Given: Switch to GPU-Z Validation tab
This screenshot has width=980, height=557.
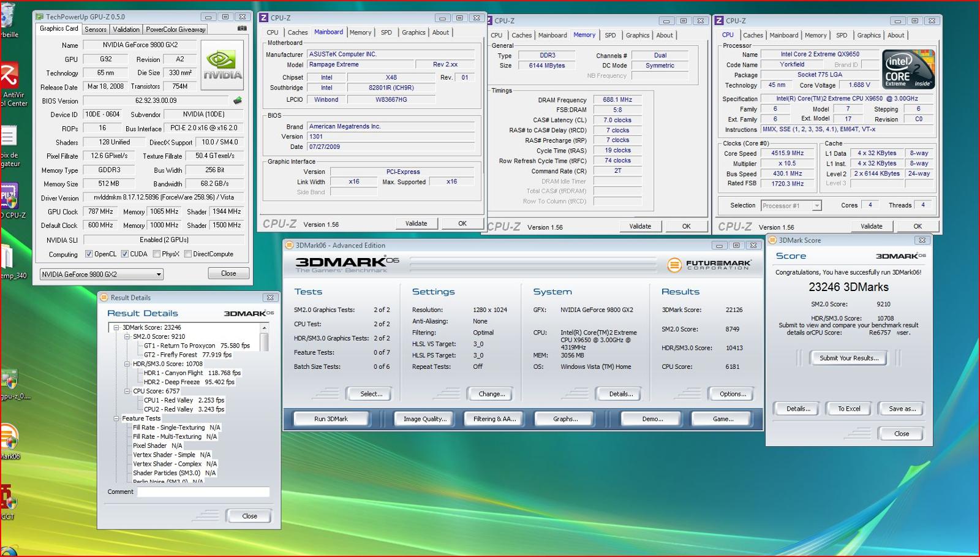Looking at the screenshot, I should point(126,29).
